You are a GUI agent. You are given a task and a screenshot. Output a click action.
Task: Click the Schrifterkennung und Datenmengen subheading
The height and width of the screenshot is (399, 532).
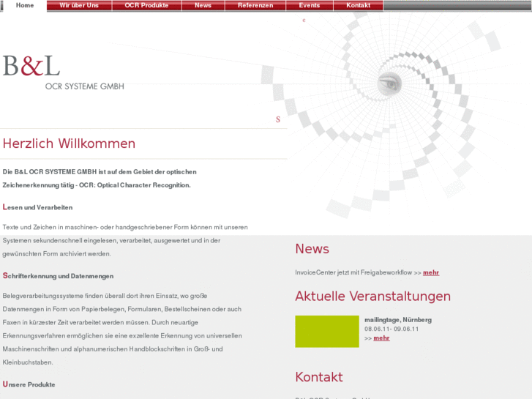58,276
